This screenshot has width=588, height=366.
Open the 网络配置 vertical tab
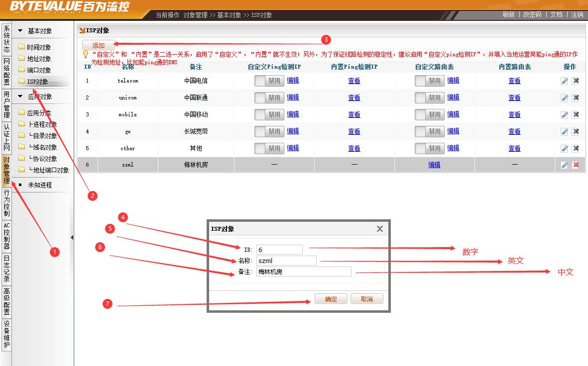[x=6, y=72]
